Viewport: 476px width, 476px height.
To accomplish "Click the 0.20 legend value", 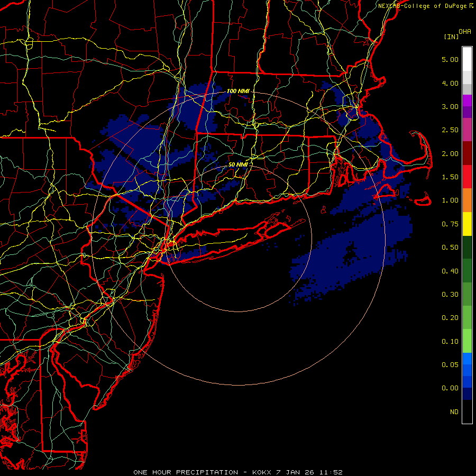I will tap(450, 318).
